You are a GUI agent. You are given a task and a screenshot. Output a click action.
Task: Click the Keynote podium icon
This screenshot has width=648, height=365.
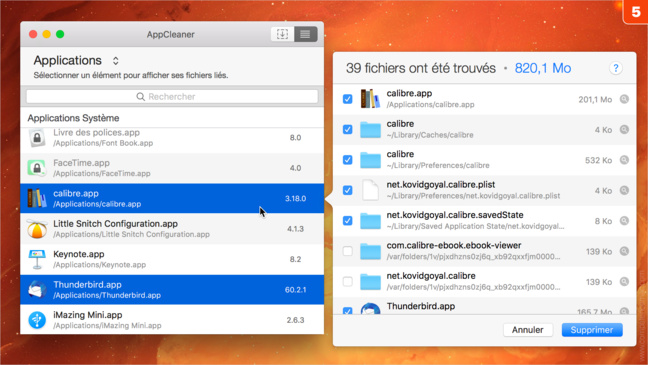point(37,259)
